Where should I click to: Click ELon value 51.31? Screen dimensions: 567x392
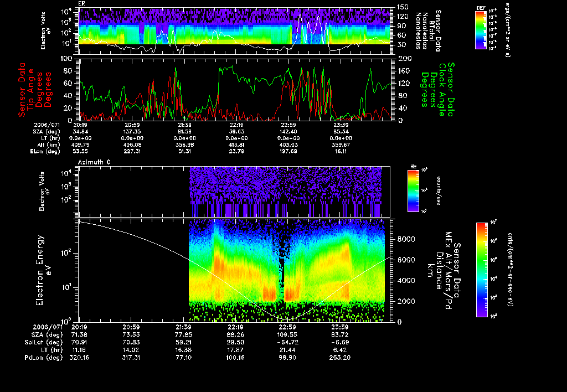point(184,152)
